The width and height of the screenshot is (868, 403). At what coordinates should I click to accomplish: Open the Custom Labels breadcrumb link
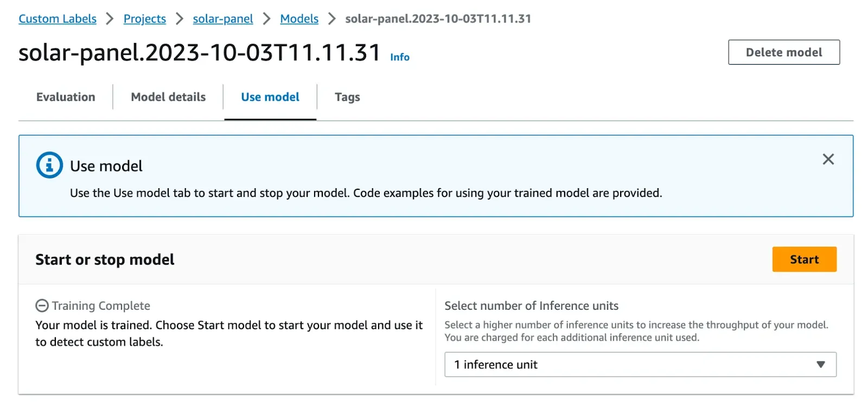58,18
